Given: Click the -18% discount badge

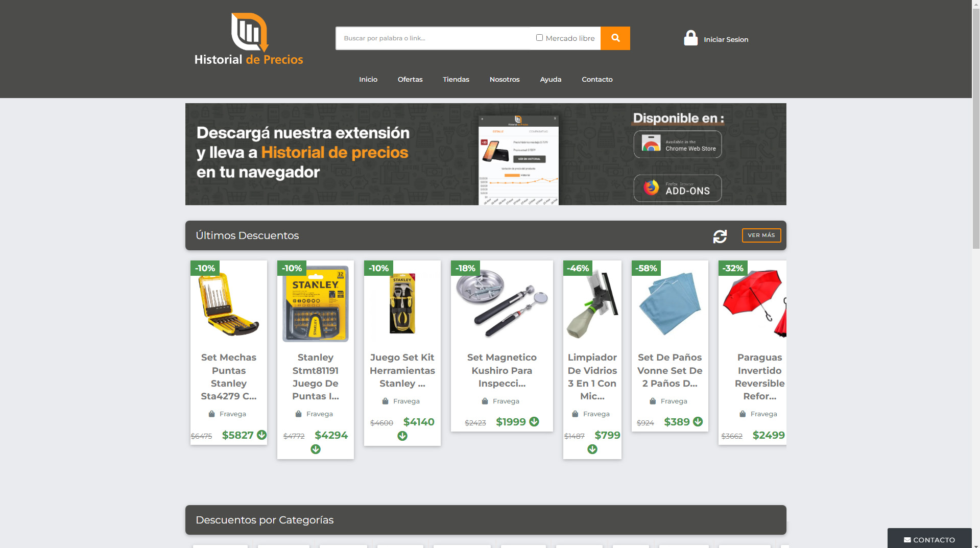Looking at the screenshot, I should click(x=465, y=268).
